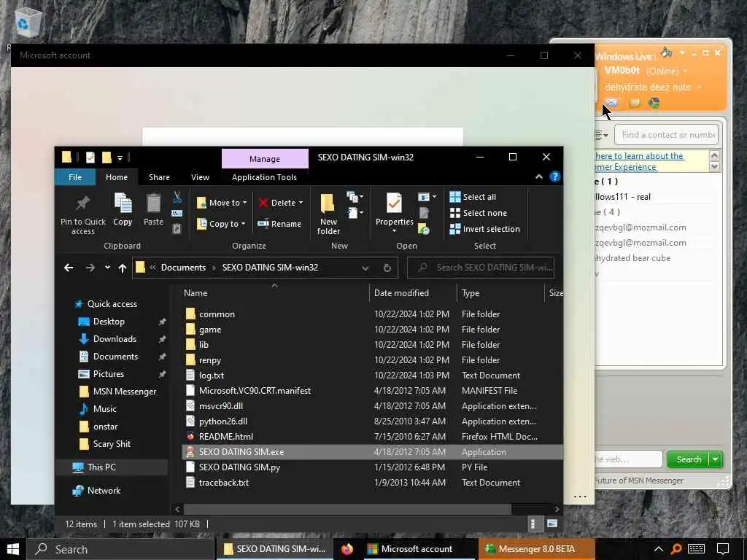Click the explorer Help question mark icon

click(x=555, y=177)
